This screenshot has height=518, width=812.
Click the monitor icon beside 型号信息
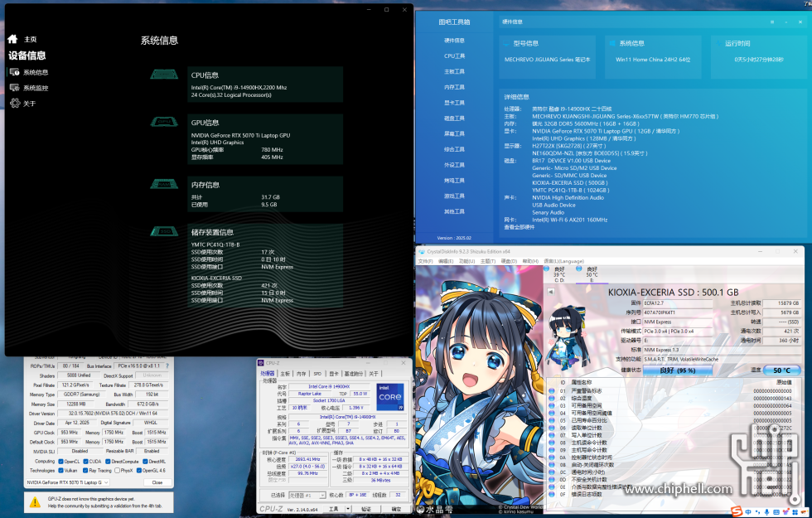click(507, 43)
